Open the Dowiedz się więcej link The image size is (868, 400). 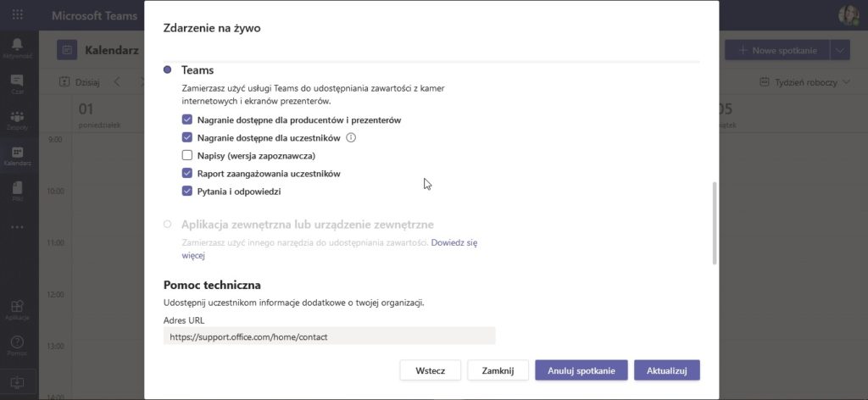tap(454, 242)
